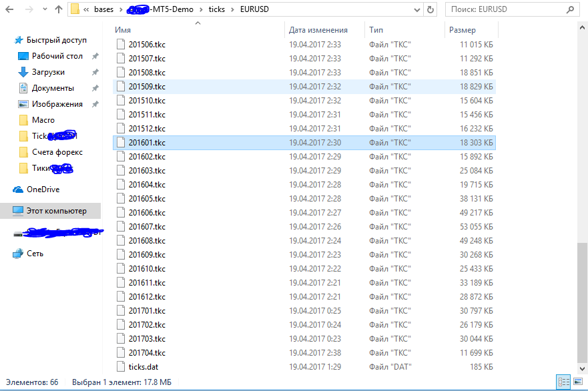588x391 pixels.
Task: Select file 201602.tkc
Action: [x=304, y=157]
